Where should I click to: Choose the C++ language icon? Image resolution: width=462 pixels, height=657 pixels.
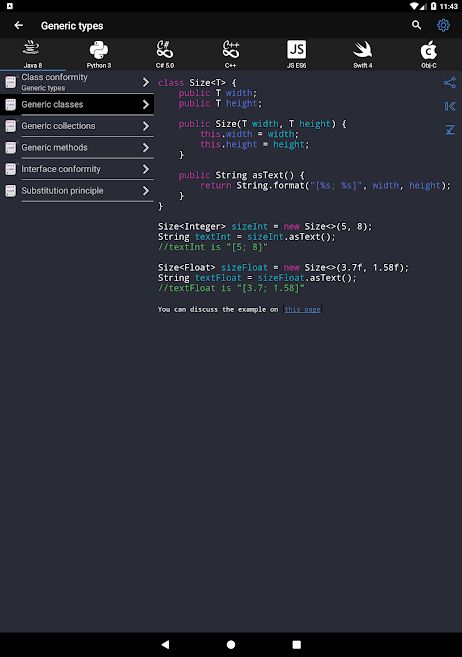(x=231, y=49)
